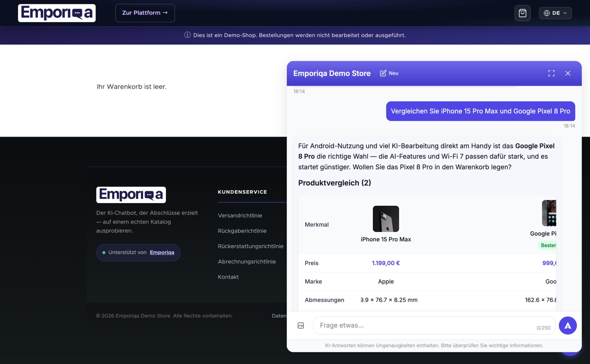Open the Rückgaberichtlinie link
The width and height of the screenshot is (590, 364).
coord(242,231)
